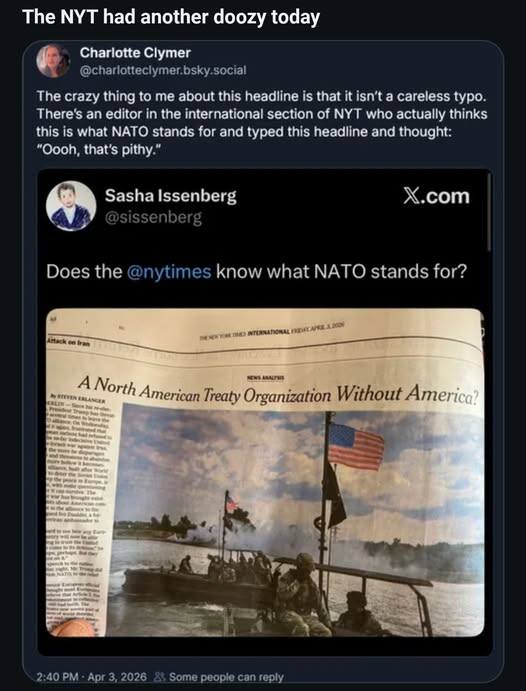Select the Sasha Issenberg display name

(x=170, y=196)
